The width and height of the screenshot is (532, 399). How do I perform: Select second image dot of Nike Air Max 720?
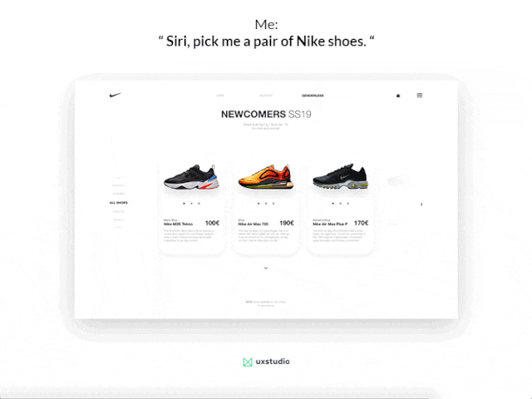tap(266, 204)
